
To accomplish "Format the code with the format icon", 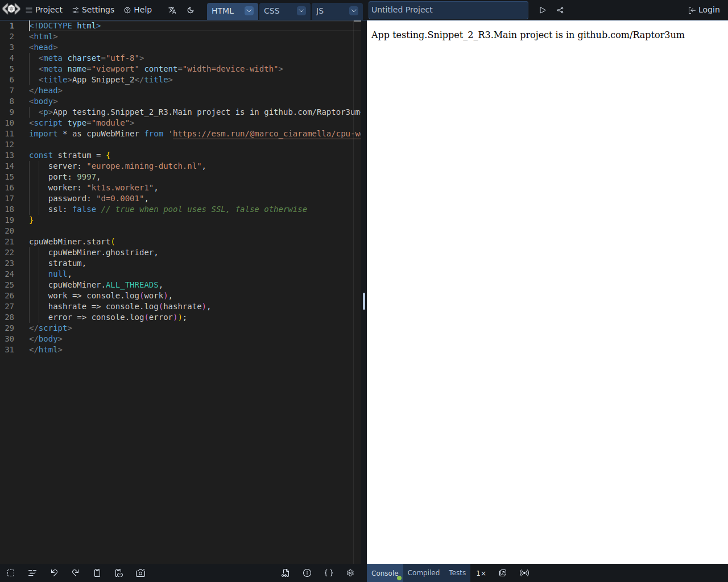I will pyautogui.click(x=32, y=573).
